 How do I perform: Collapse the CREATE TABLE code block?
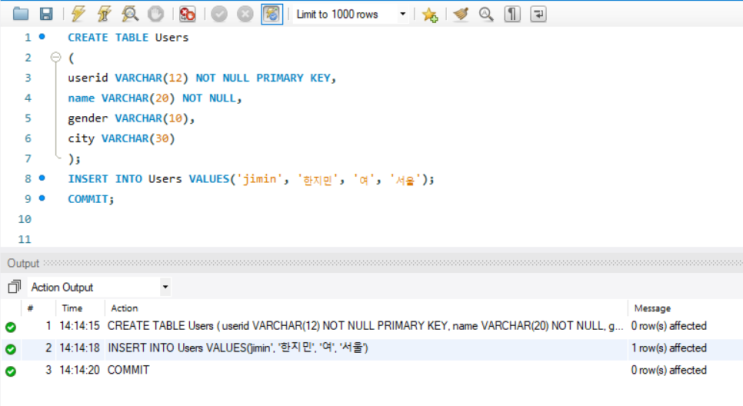(56, 58)
